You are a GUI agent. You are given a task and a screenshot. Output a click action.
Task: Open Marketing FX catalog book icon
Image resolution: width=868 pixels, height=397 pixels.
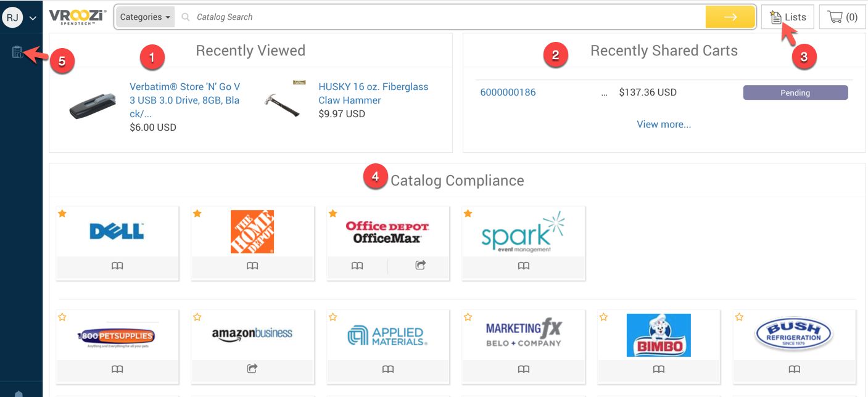(x=523, y=369)
